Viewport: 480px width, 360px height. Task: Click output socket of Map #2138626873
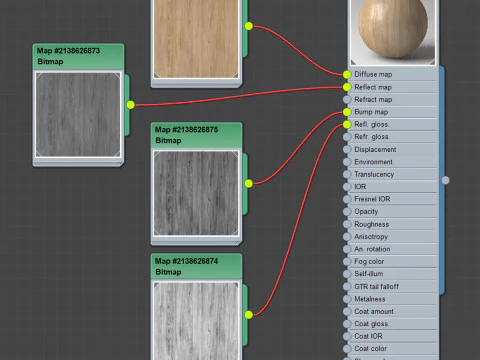click(131, 105)
